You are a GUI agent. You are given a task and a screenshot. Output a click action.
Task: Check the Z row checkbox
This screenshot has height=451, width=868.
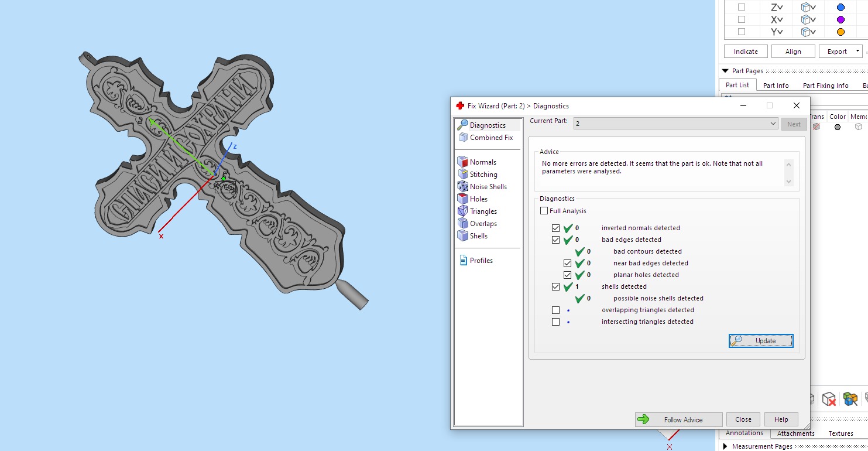point(742,7)
